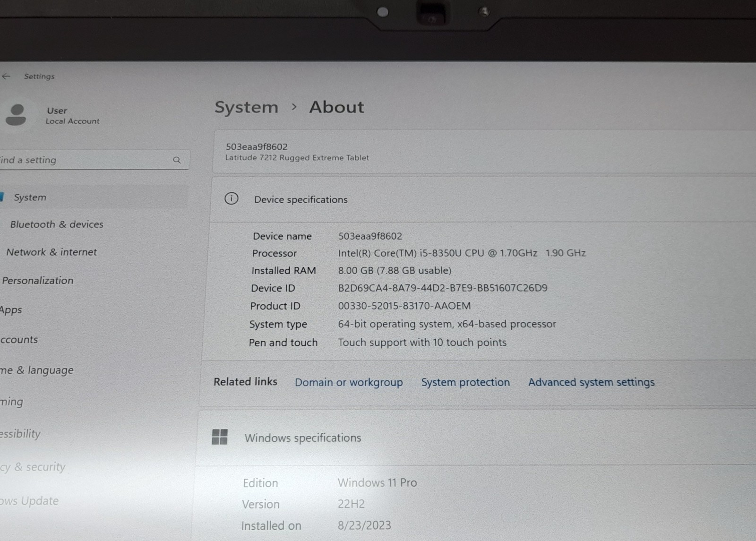This screenshot has height=541, width=756.
Task: Hit the search magnifier icon
Action: [177, 160]
